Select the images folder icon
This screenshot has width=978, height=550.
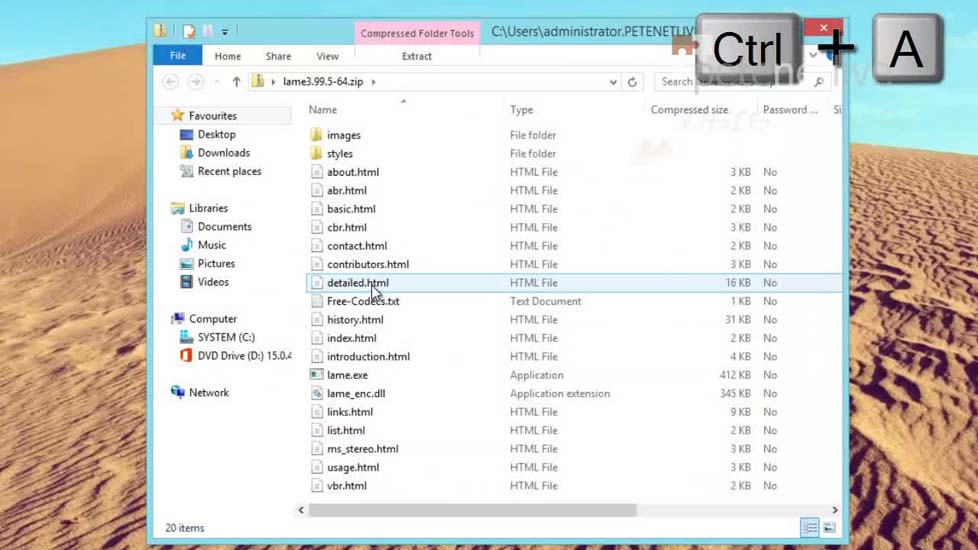[x=316, y=135]
